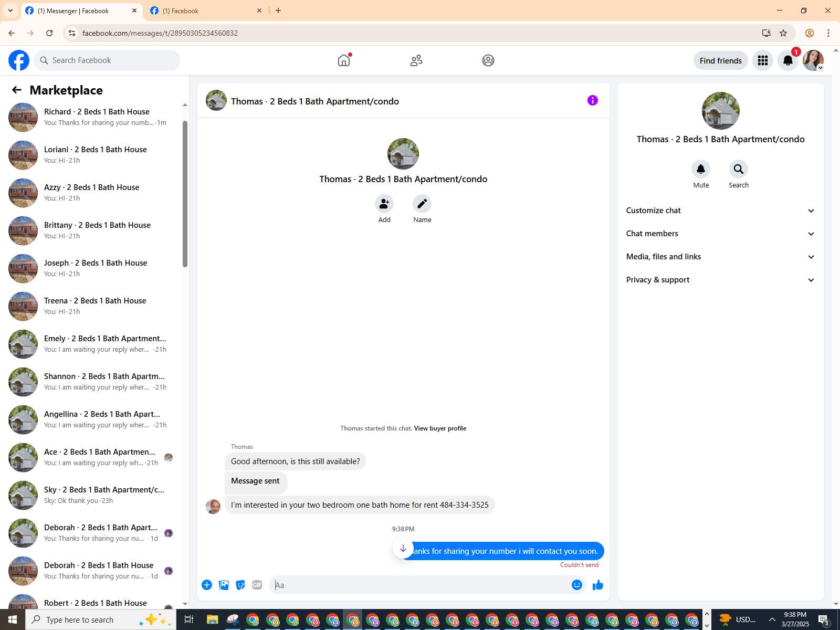The image size is (840, 630).
Task: Go to Home feed icon
Action: pyautogui.click(x=344, y=60)
